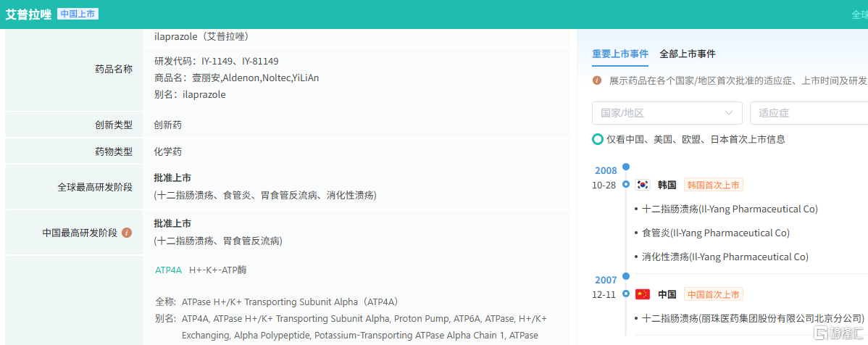Click the 韩国首次上市 tag
This screenshot has width=868, height=345.
point(714,185)
